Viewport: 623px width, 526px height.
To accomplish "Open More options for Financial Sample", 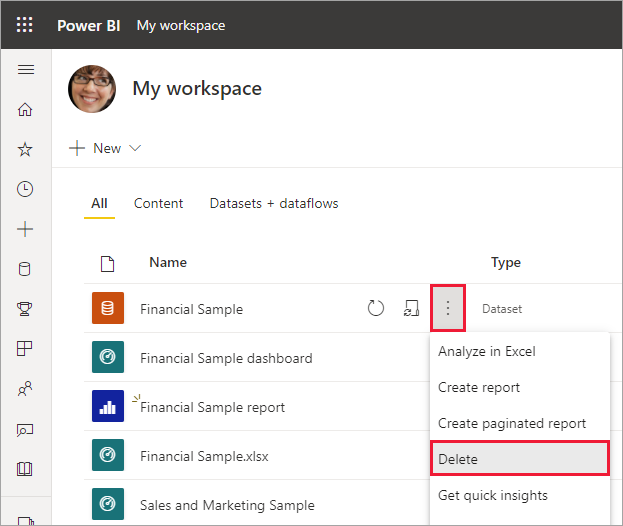I will click(448, 309).
